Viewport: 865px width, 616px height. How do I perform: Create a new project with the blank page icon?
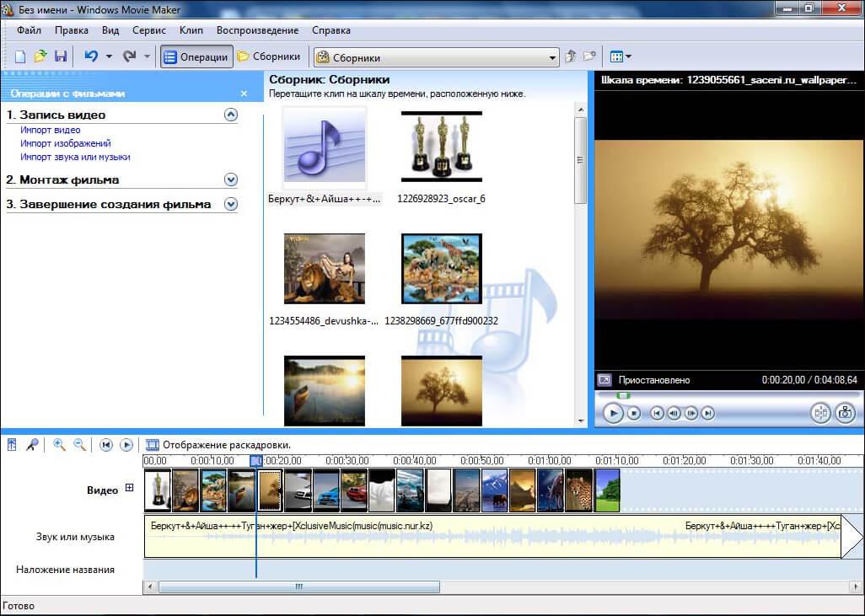click(20, 56)
